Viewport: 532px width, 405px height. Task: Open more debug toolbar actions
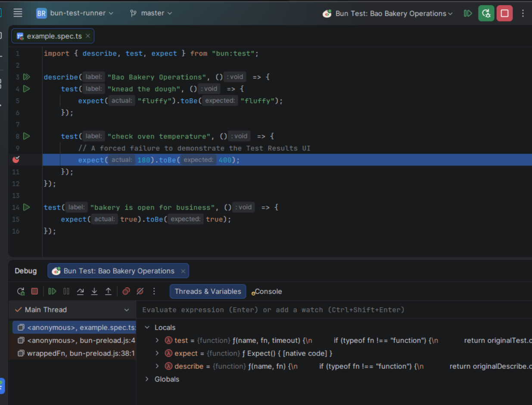point(154,291)
